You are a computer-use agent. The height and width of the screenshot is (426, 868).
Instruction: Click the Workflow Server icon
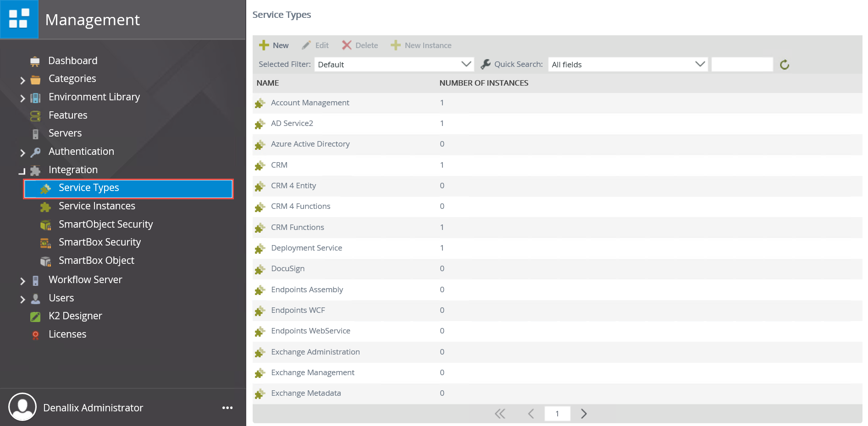(x=35, y=280)
